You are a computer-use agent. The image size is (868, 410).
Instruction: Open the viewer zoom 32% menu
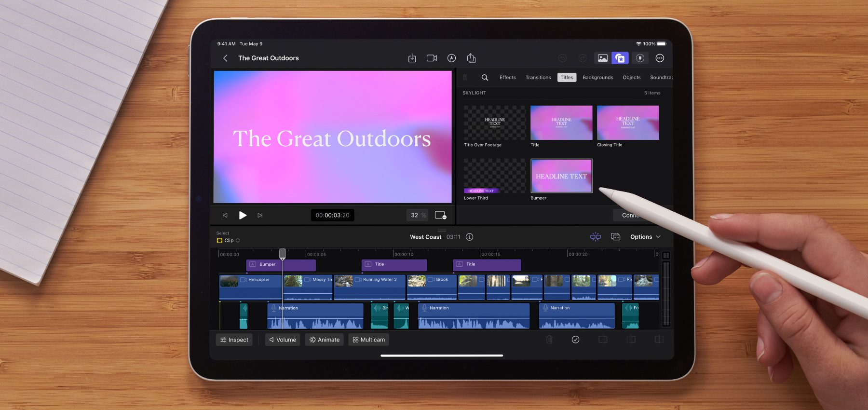(418, 215)
